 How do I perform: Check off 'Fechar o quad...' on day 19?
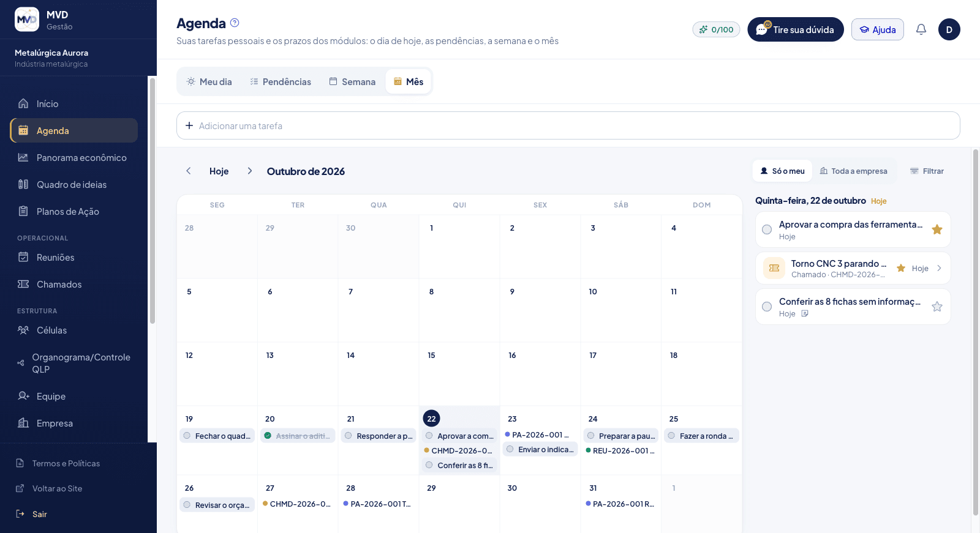(187, 436)
